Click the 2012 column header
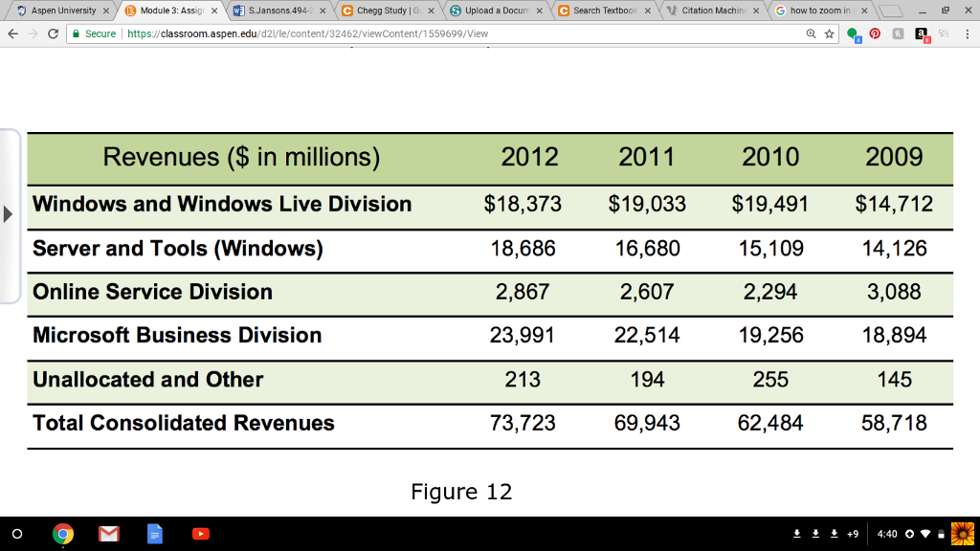The image size is (980, 551). [529, 157]
